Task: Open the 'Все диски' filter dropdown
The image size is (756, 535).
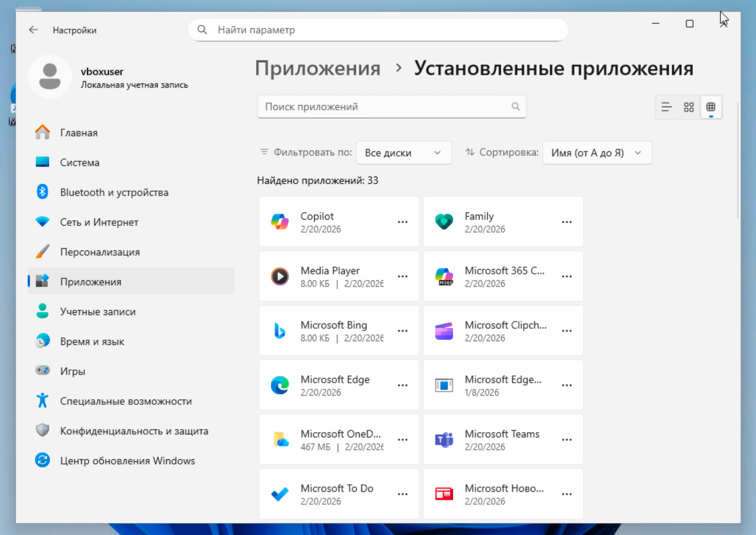Action: (x=403, y=153)
